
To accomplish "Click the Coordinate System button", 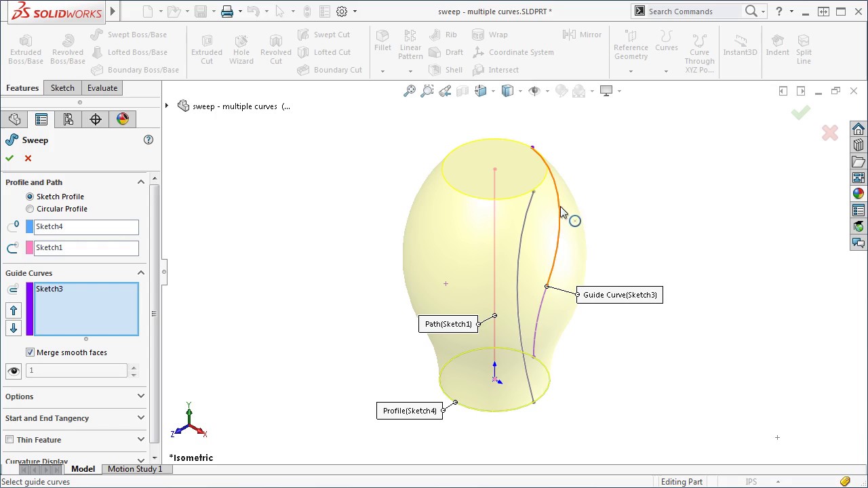I will pyautogui.click(x=513, y=52).
